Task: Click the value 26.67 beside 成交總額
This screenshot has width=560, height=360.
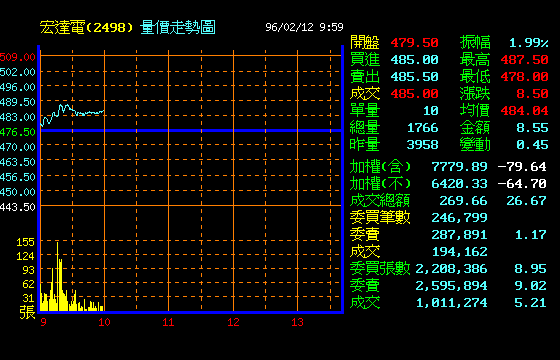Action: point(526,200)
